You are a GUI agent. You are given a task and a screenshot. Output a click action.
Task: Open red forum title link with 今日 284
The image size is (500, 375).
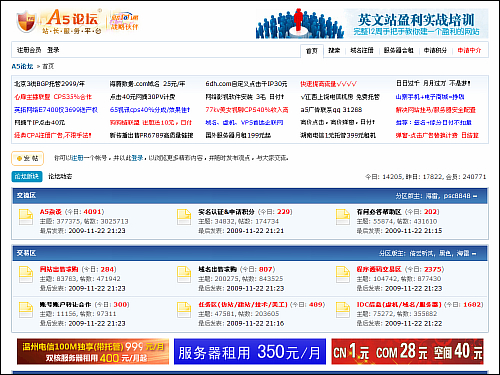coord(59,269)
